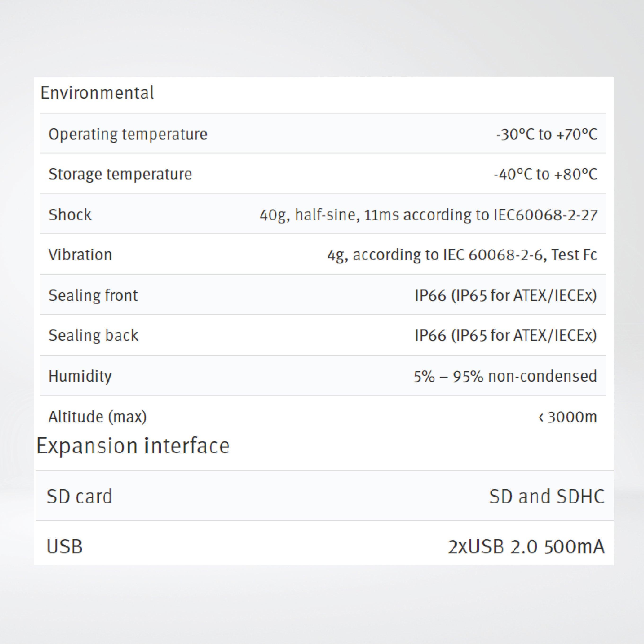The image size is (644, 644).
Task: Select the SD card row label
Action: [79, 496]
